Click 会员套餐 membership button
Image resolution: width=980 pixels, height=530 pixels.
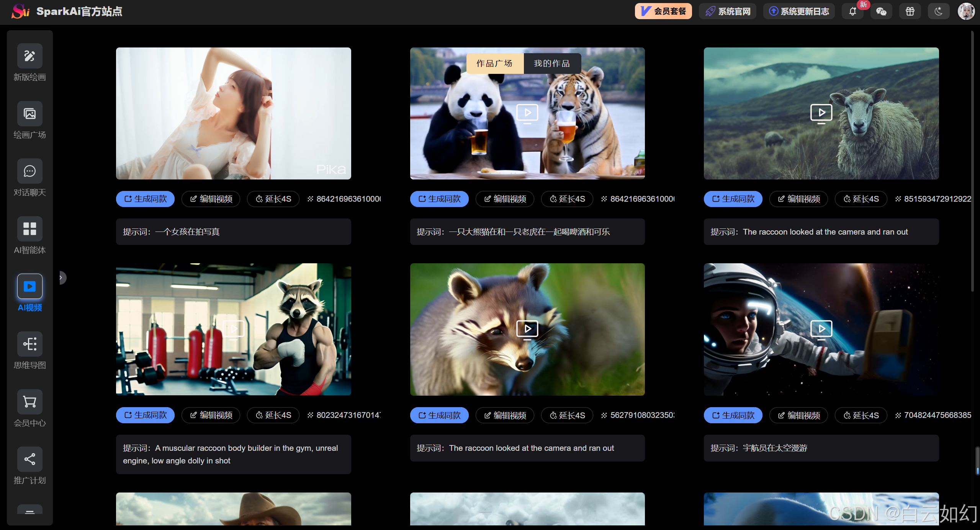(663, 11)
